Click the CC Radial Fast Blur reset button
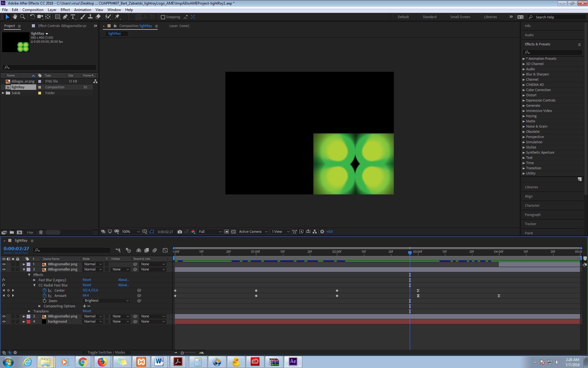Screen dimensions: 588x368 coord(86,285)
